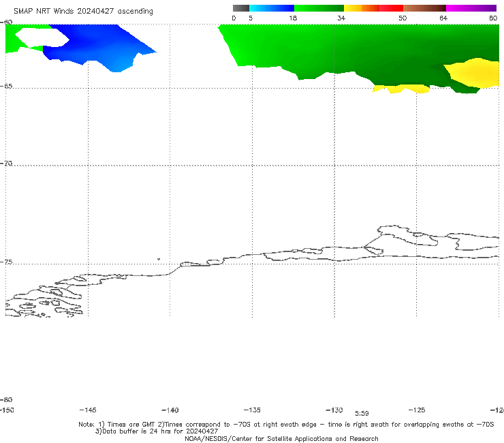The height and width of the screenshot is (443, 504).
Task: Click the latitude label '-65'
Action: point(6,87)
